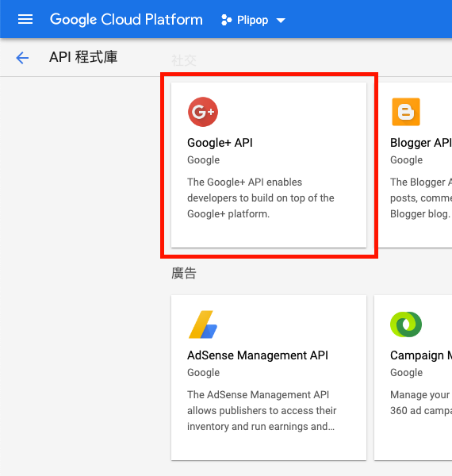Click the Blogger API description text
The height and width of the screenshot is (476, 452).
click(421, 198)
